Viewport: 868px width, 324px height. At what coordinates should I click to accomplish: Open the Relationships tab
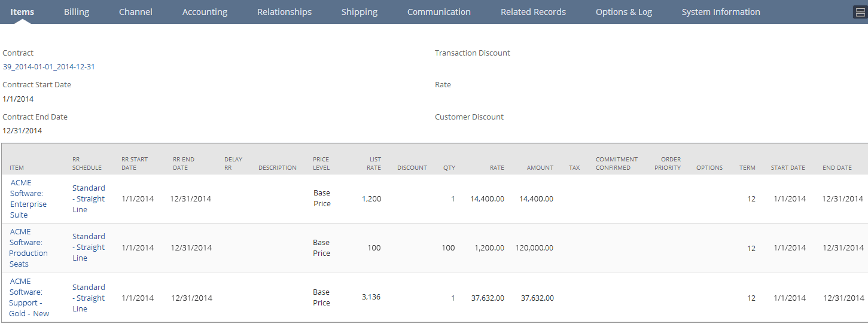tap(284, 12)
